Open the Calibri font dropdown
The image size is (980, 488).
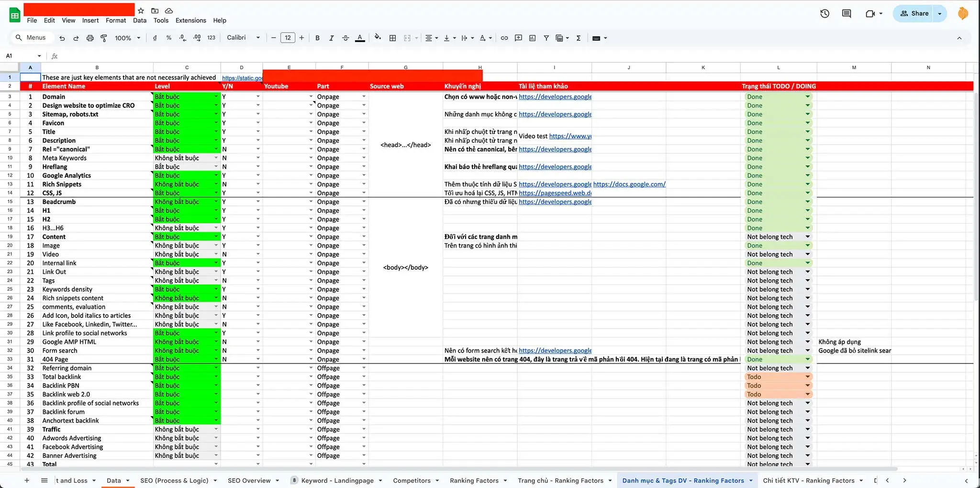(x=243, y=38)
